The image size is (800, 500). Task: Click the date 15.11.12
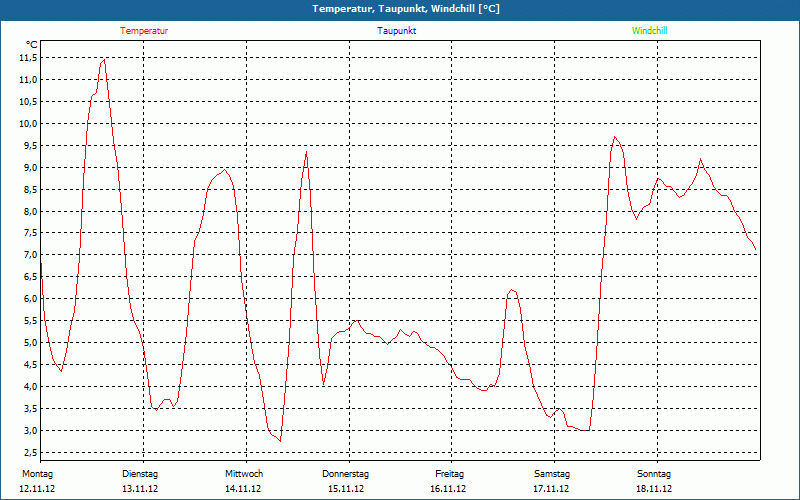point(345,489)
